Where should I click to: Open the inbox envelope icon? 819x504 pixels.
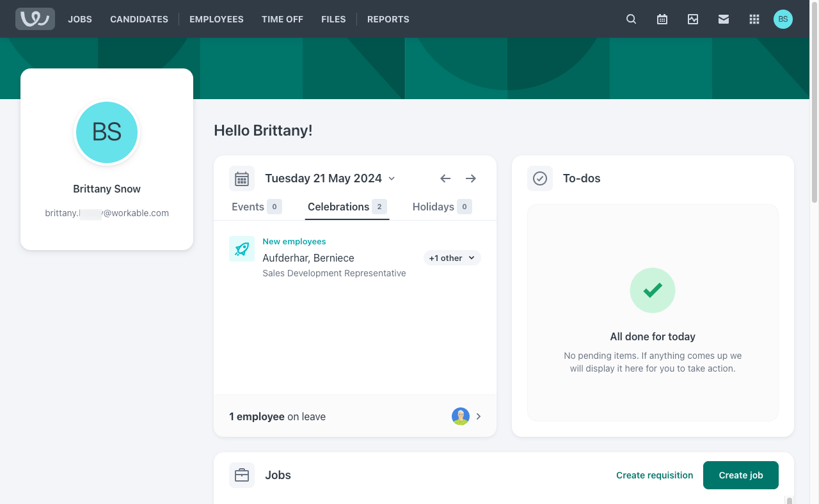pyautogui.click(x=724, y=19)
